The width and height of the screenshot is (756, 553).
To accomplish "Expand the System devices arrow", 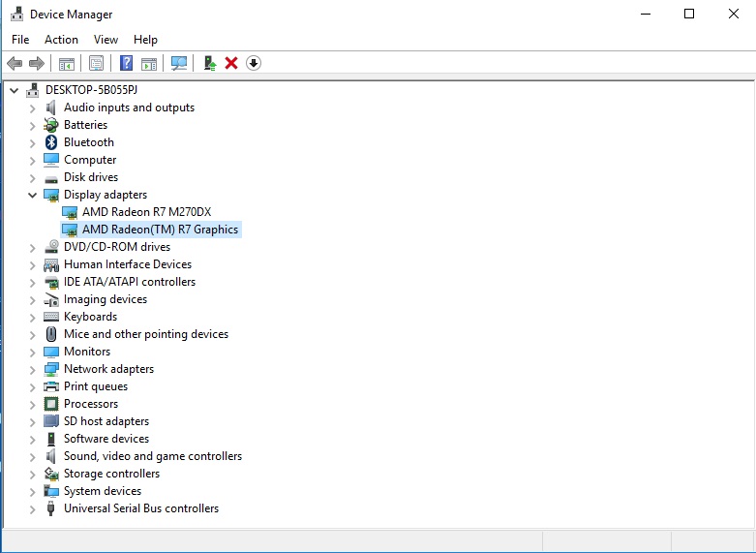I will [32, 492].
